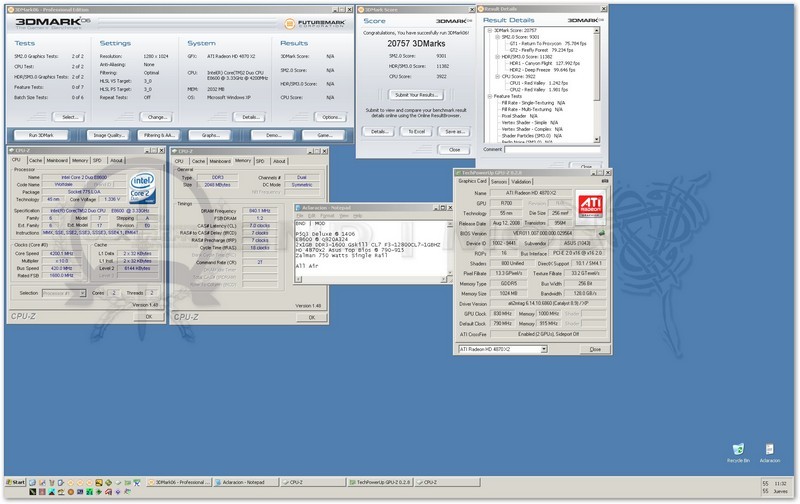Click the Futuremark logo in 3DMark06
Viewport: 800px width, 504px height.
[315, 23]
